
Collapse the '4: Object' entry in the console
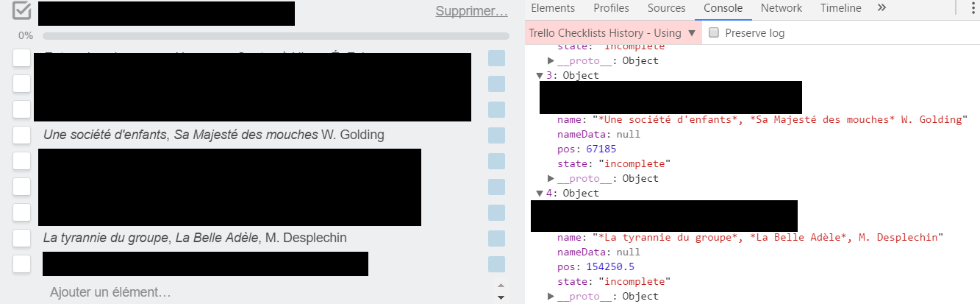(540, 194)
